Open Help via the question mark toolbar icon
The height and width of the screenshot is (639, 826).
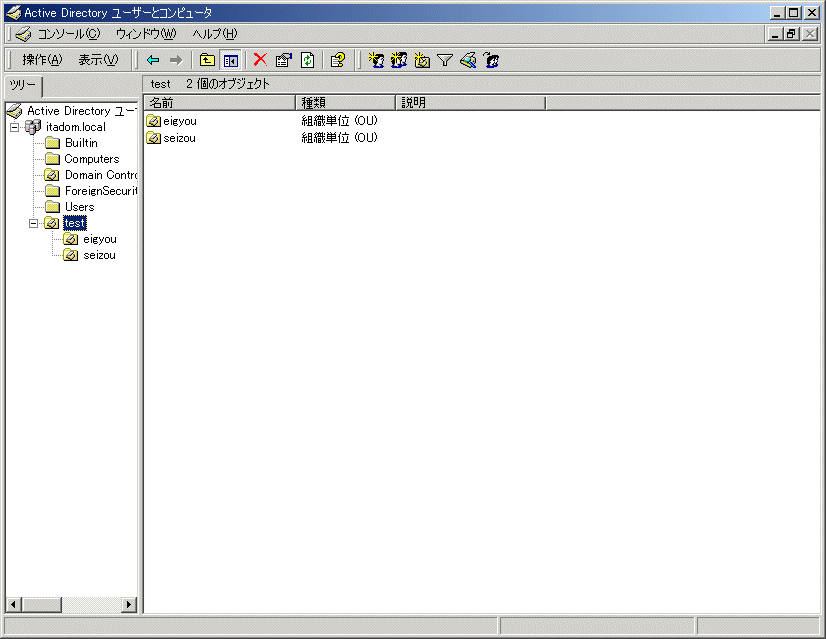337,60
